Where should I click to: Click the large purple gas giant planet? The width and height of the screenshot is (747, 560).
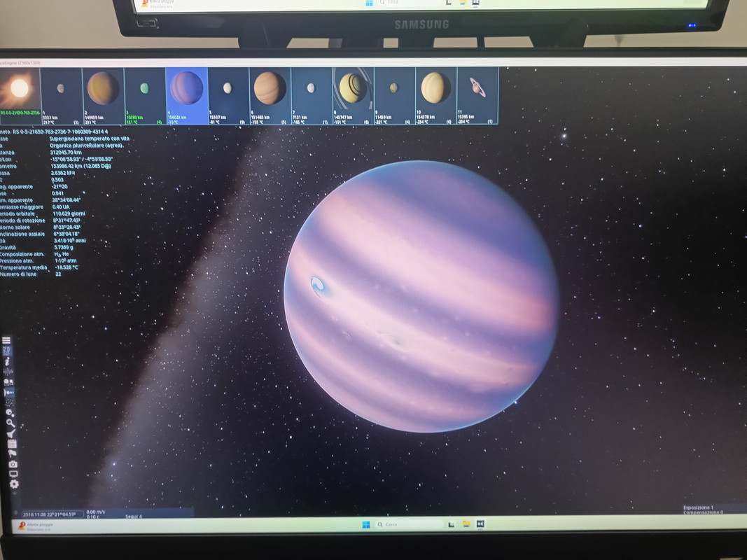click(421, 296)
